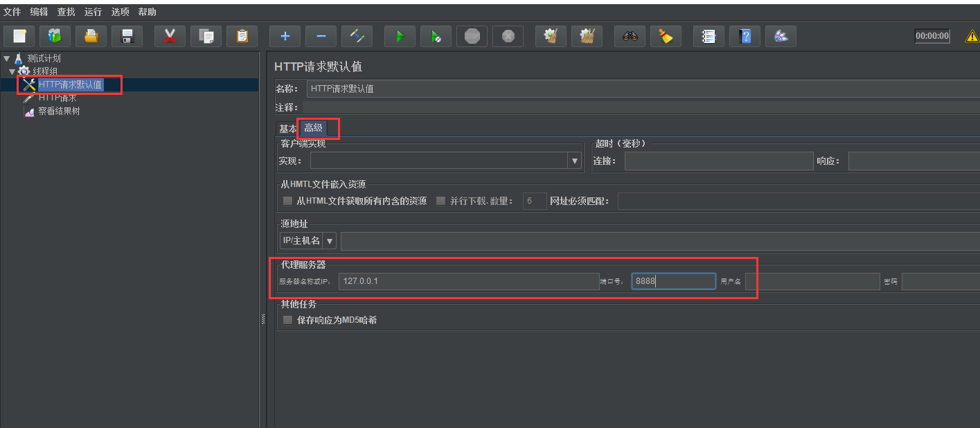Enable 从HTML文件获取所有内含的资源 checkbox
This screenshot has width=980, height=428.
(x=287, y=201)
